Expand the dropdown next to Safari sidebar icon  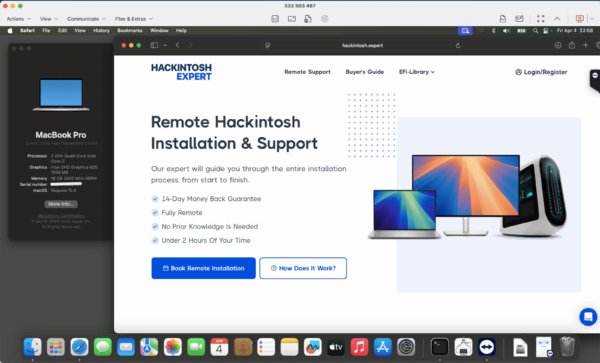(x=165, y=45)
